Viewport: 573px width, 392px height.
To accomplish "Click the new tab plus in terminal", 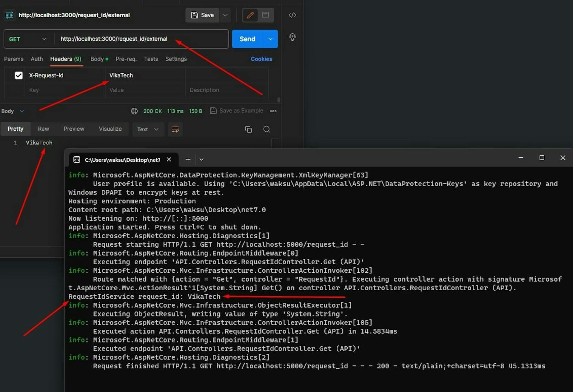I will pos(188,159).
